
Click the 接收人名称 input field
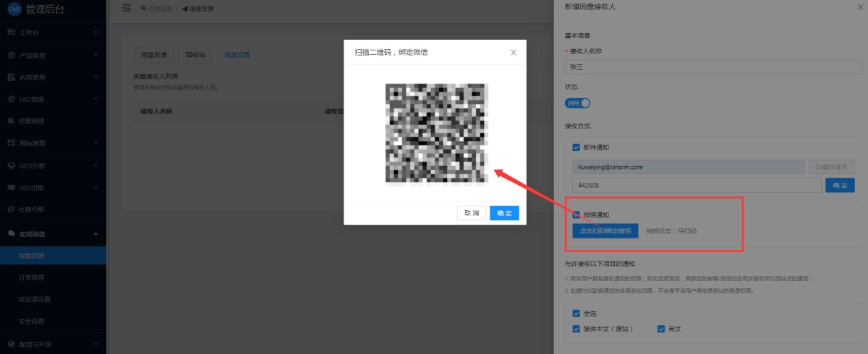(x=713, y=66)
